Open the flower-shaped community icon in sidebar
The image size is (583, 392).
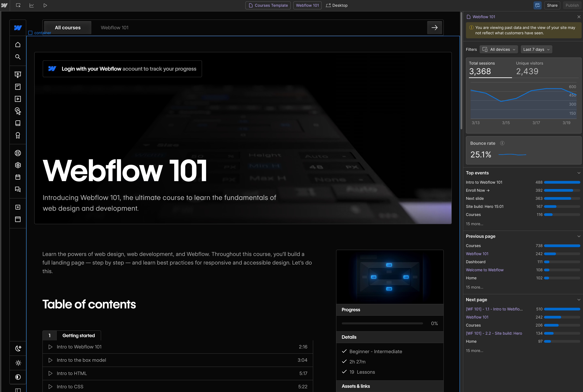[18, 165]
